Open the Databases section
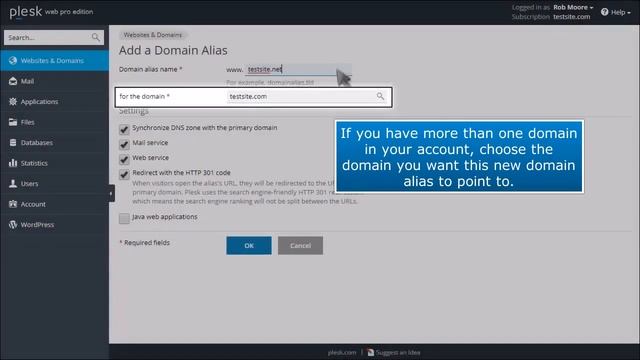Screen dimensions: 640x360 pos(54,142)
